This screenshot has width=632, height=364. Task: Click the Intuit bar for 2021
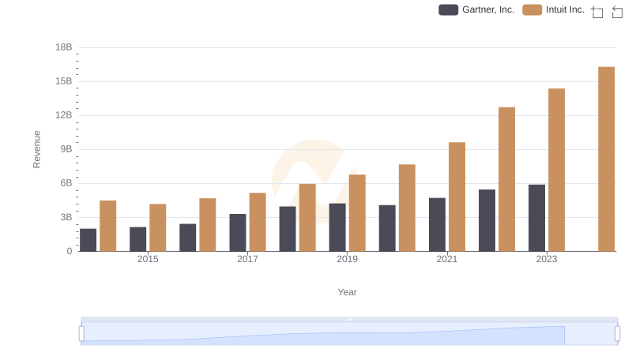click(457, 197)
